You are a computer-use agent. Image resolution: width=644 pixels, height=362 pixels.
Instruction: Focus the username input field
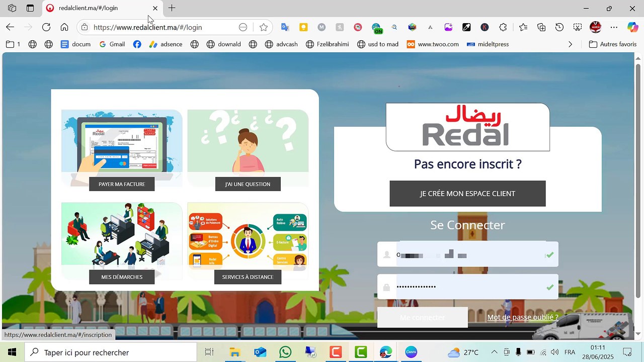click(468, 254)
